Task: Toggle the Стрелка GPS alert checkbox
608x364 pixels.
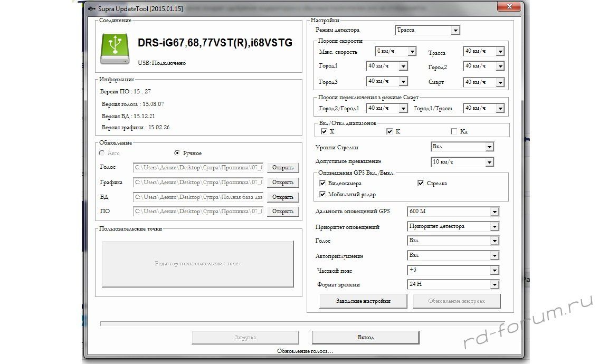Action: (x=420, y=183)
